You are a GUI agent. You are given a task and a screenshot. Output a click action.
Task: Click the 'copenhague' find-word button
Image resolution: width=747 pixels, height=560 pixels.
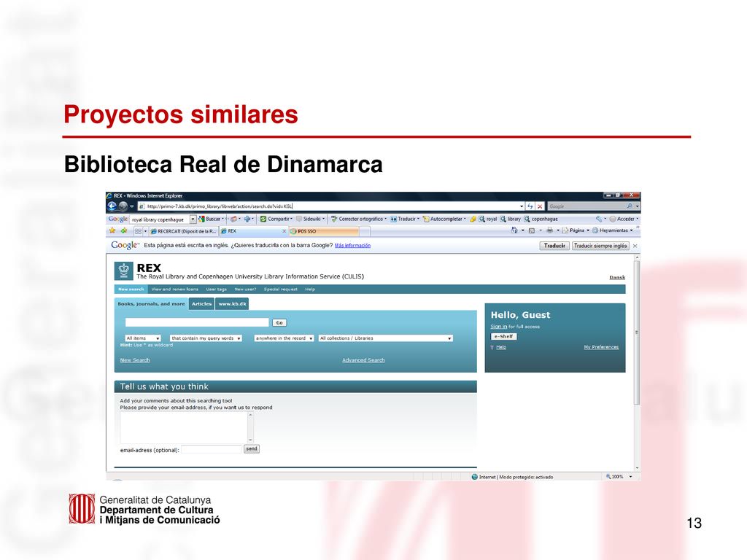[541, 219]
